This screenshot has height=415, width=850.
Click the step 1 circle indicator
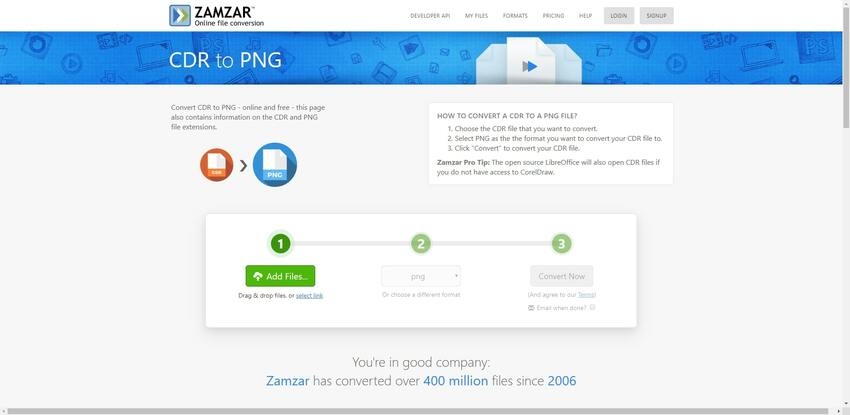point(280,244)
